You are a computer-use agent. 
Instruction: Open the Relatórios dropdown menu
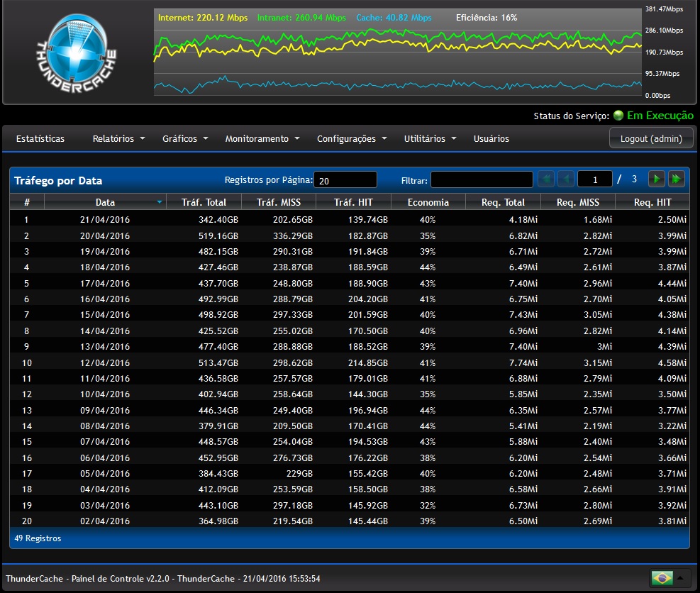118,139
